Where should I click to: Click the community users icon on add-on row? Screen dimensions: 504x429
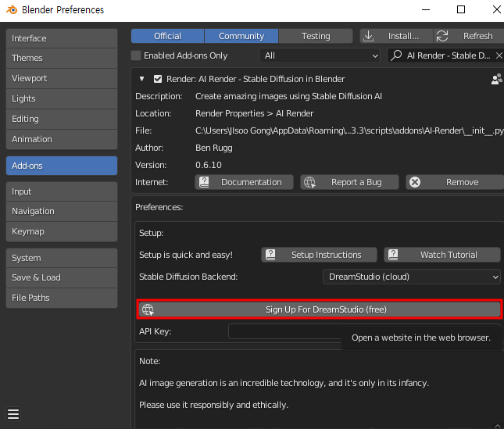coord(497,79)
